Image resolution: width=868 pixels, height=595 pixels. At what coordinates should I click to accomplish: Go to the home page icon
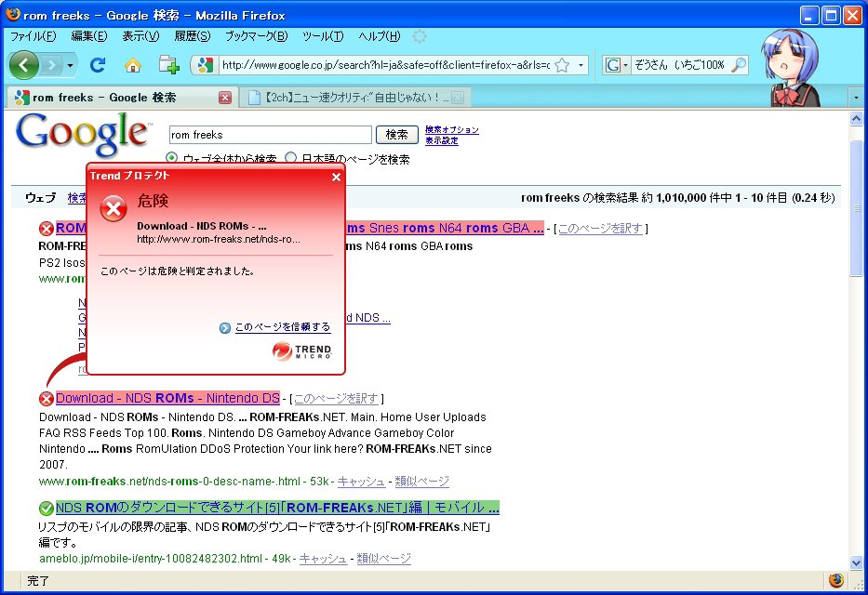pos(133,65)
